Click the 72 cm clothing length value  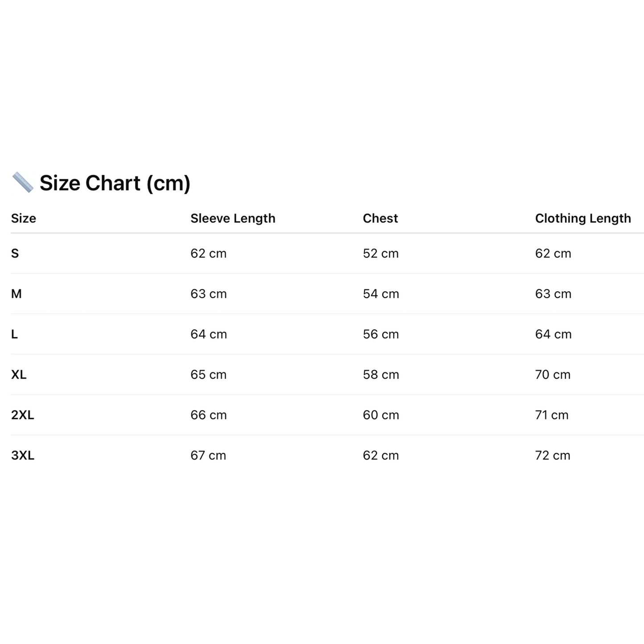click(553, 455)
